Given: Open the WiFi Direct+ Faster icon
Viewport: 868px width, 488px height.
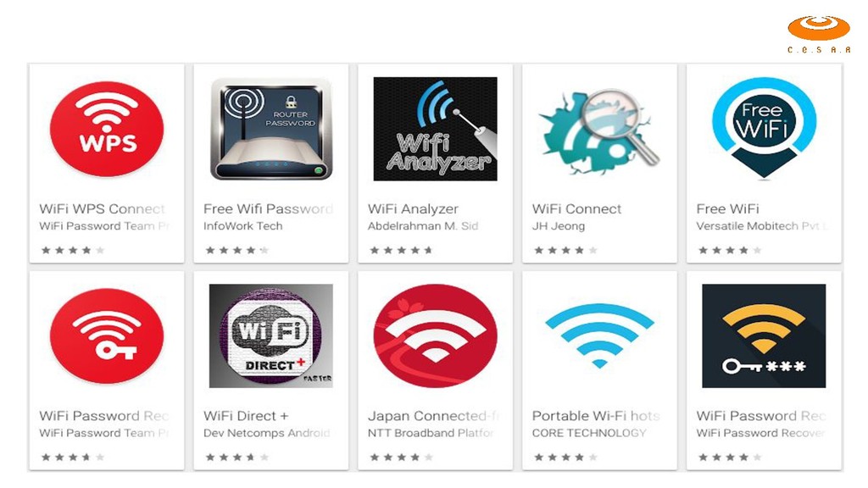Looking at the screenshot, I should tap(270, 335).
